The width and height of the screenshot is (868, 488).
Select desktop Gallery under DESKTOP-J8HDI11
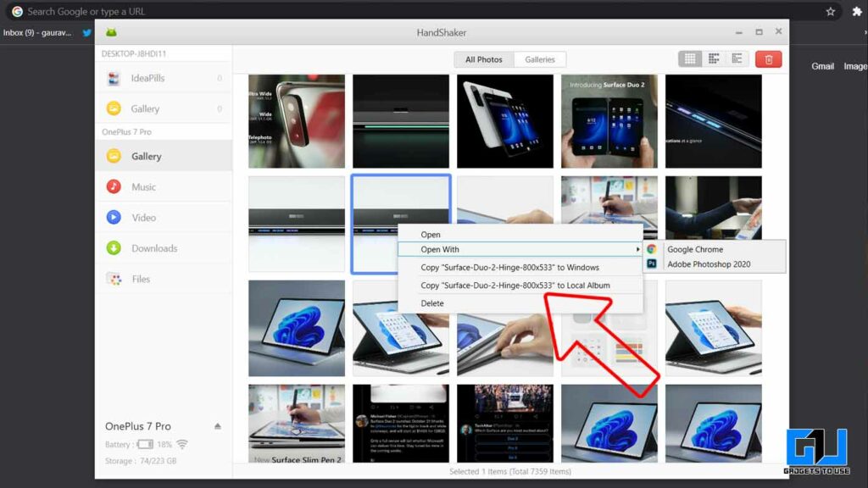coord(164,108)
